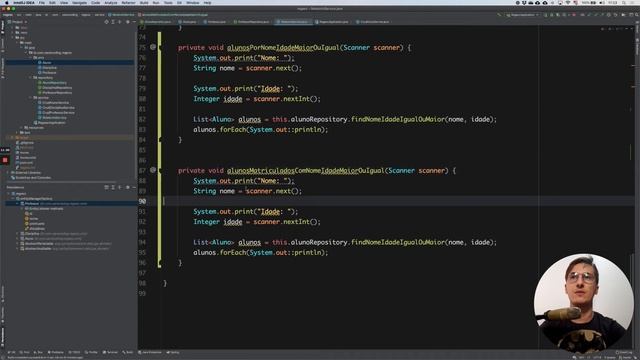Click the gutter icon at line 75
Viewport: 640px width, 360px height.
pyautogui.click(x=153, y=47)
